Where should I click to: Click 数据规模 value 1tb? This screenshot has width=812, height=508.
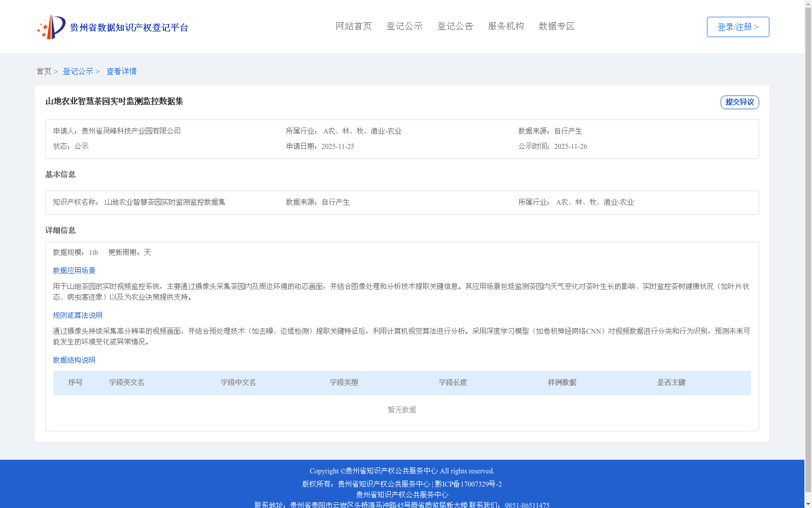[x=93, y=252]
